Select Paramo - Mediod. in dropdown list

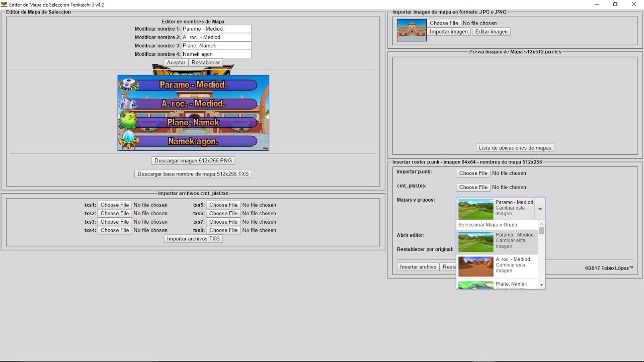point(497,242)
